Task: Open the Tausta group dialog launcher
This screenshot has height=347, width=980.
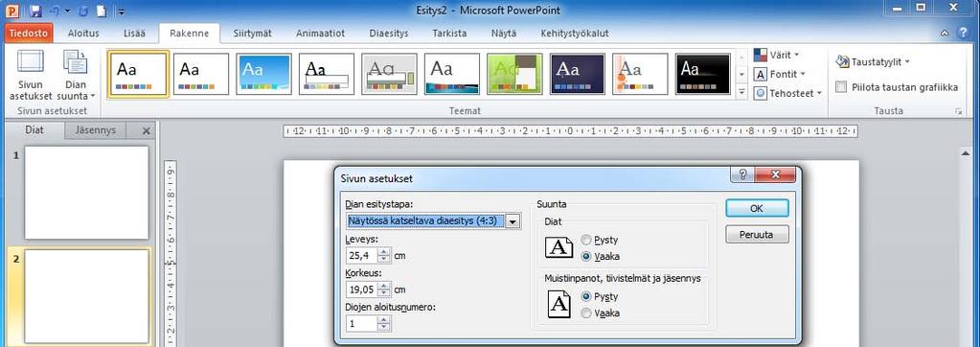Action: click(x=958, y=111)
